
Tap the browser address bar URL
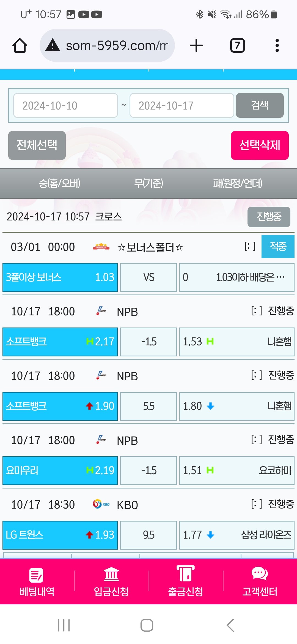click(x=117, y=45)
